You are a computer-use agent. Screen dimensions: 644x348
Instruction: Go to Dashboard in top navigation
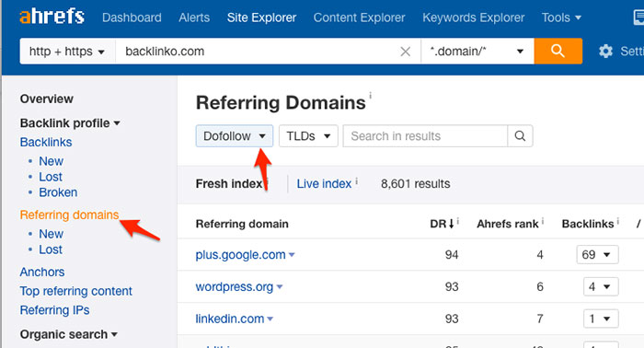[132, 17]
